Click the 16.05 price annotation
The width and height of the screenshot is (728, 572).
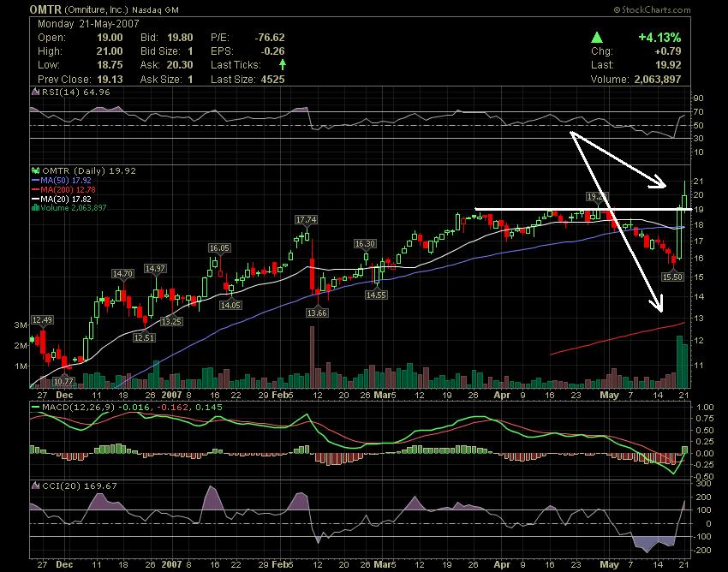(219, 248)
